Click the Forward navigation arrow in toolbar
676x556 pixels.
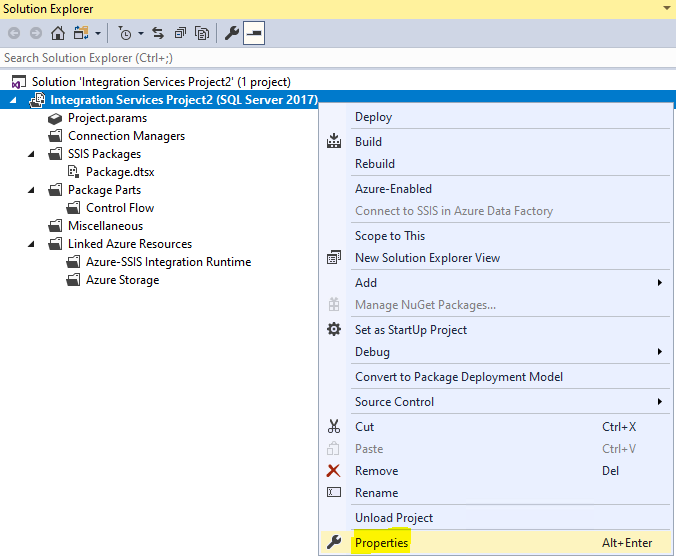pyautogui.click(x=36, y=33)
